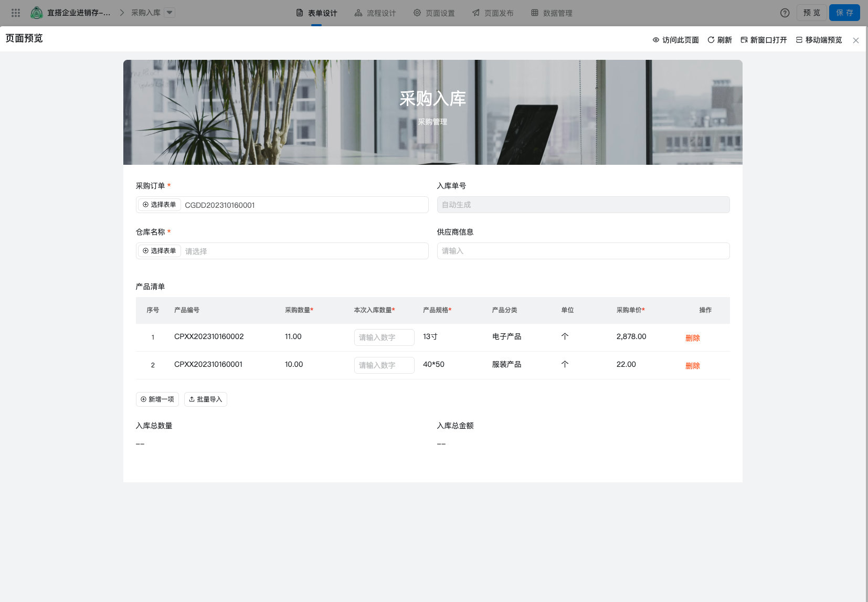The height and width of the screenshot is (602, 868).
Task: Open preview with 新窗口打开
Action: [764, 40]
